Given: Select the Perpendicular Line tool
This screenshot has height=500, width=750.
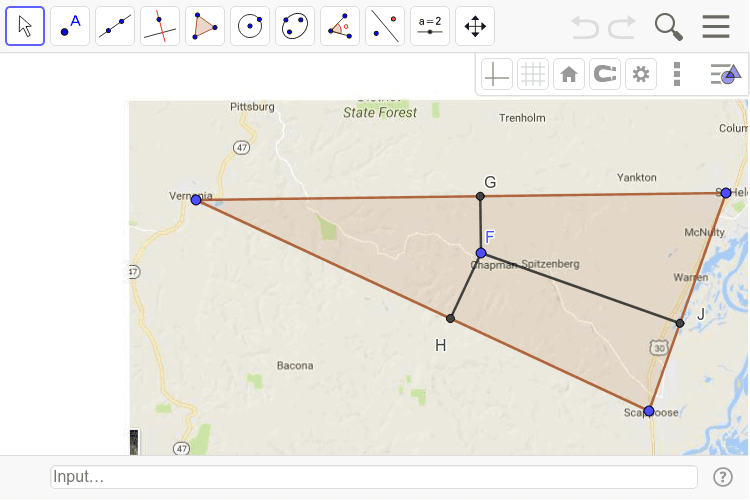Looking at the screenshot, I should pos(160,26).
